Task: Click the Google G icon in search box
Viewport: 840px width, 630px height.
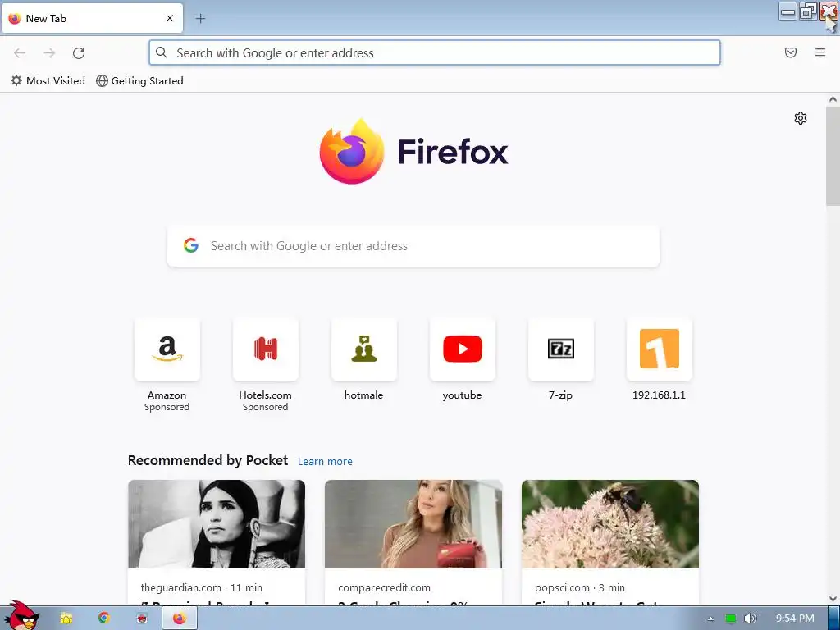Action: [x=190, y=245]
